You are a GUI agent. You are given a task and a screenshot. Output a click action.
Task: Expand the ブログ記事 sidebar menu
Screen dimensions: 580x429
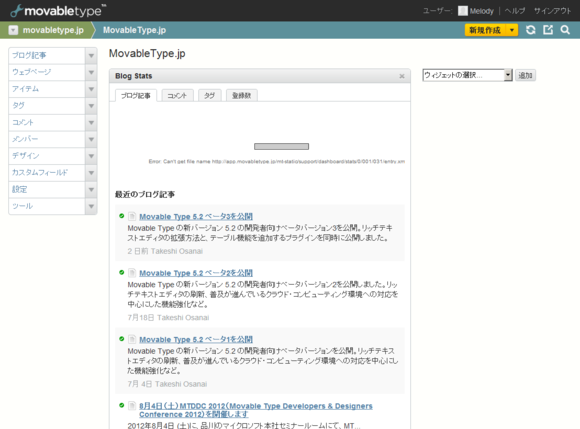(x=91, y=56)
